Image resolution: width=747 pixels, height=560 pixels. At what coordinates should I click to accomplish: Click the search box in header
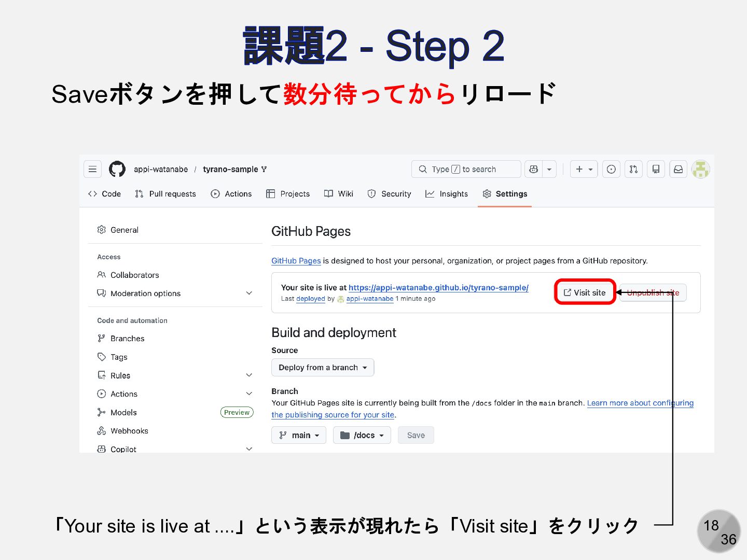click(x=466, y=169)
